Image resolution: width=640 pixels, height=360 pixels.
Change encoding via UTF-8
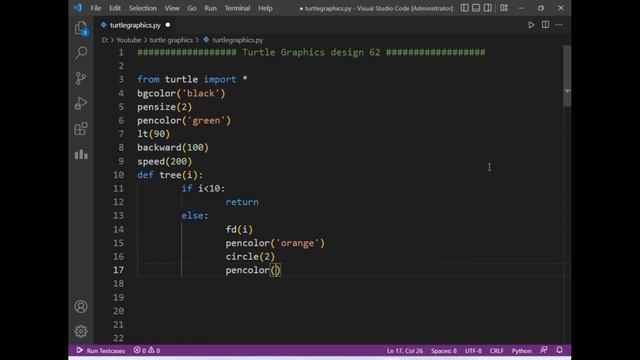click(473, 351)
